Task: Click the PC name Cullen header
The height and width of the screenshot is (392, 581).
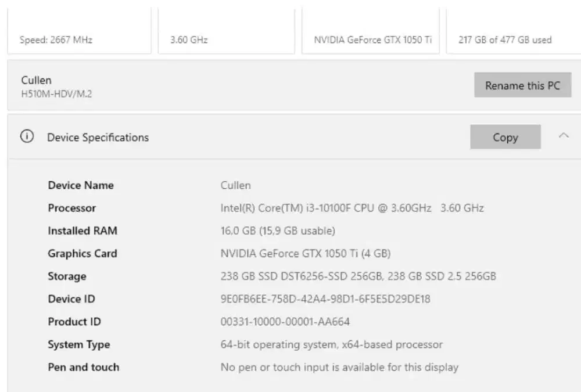Action: coord(36,80)
